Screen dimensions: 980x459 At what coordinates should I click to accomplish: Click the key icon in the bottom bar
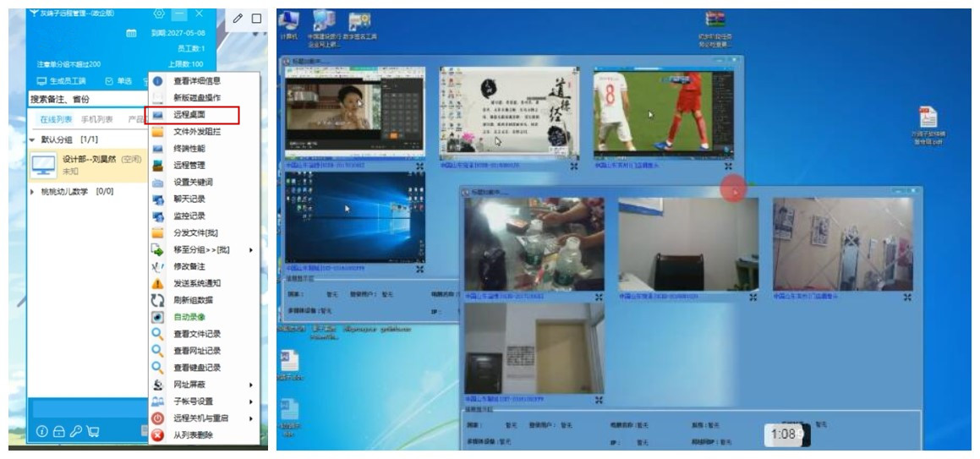coord(75,431)
